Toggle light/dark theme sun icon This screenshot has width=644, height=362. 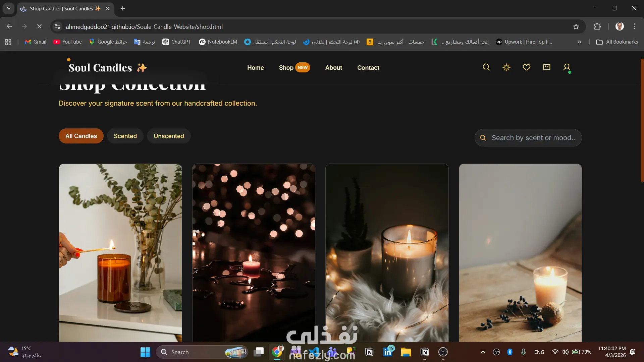tap(506, 67)
